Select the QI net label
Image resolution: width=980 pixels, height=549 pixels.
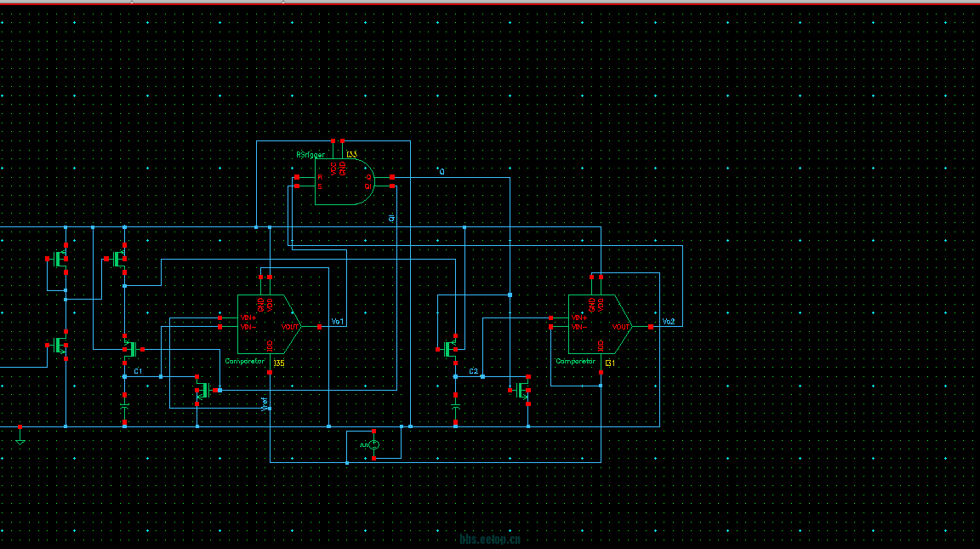point(392,218)
